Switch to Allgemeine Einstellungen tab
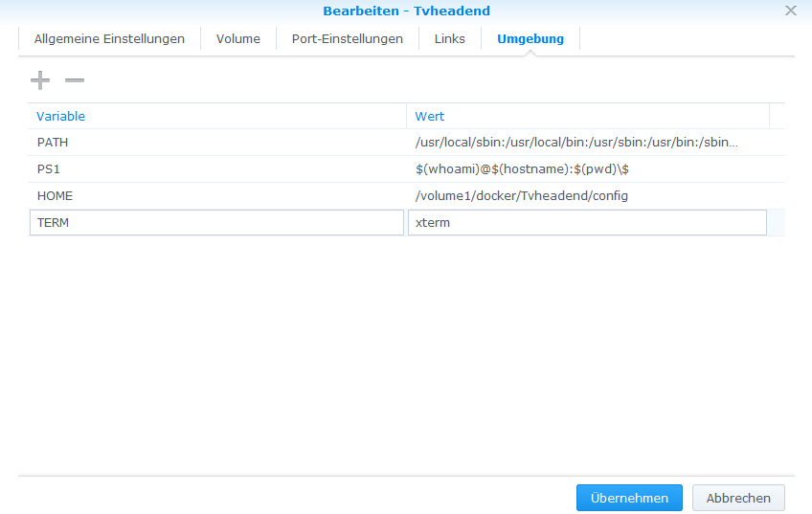The height and width of the screenshot is (514, 812). point(109,39)
